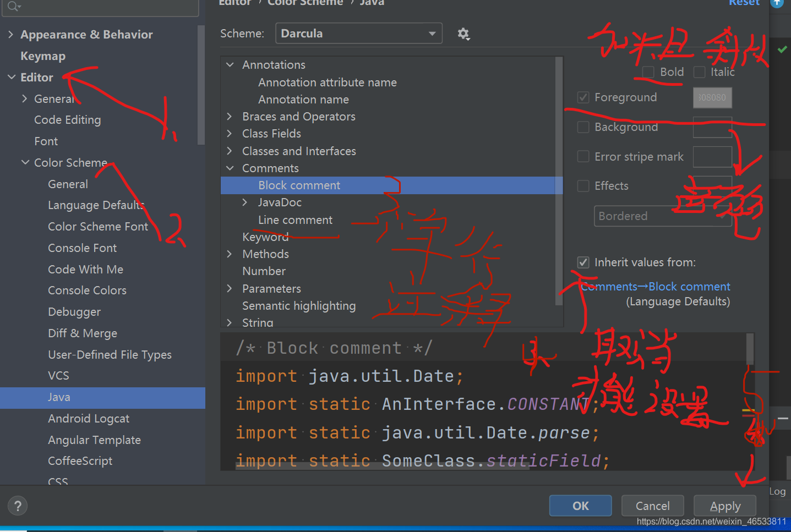Screen dimensions: 791x532
Task: Open Font settings page
Action: [x=46, y=141]
